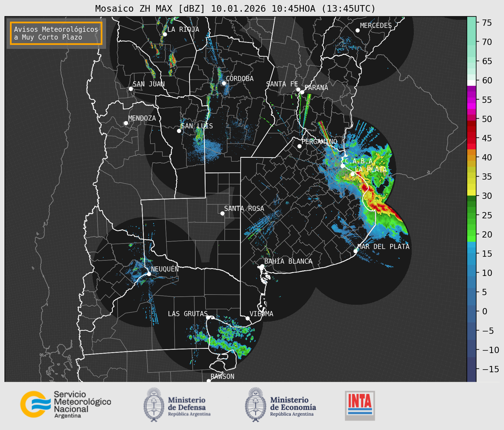504x430 pixels.
Task: Click the −15 label on the colorbar
Action: click(x=490, y=369)
